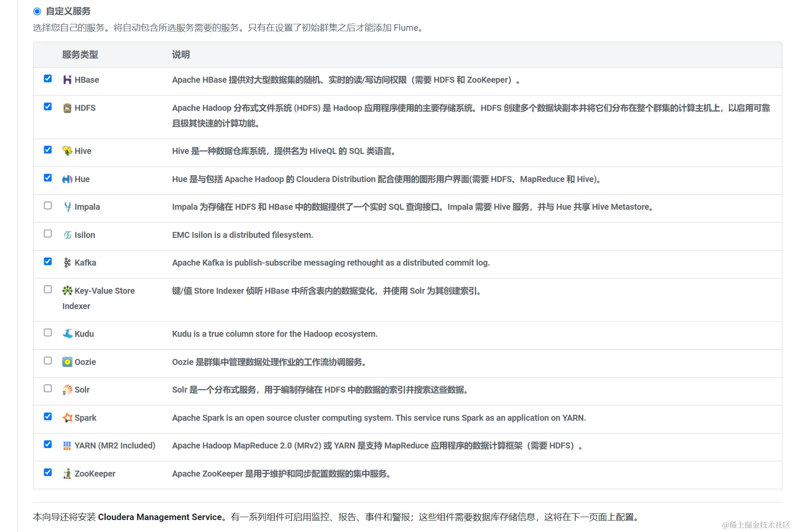Uncheck the Spark service checkbox

(x=48, y=416)
